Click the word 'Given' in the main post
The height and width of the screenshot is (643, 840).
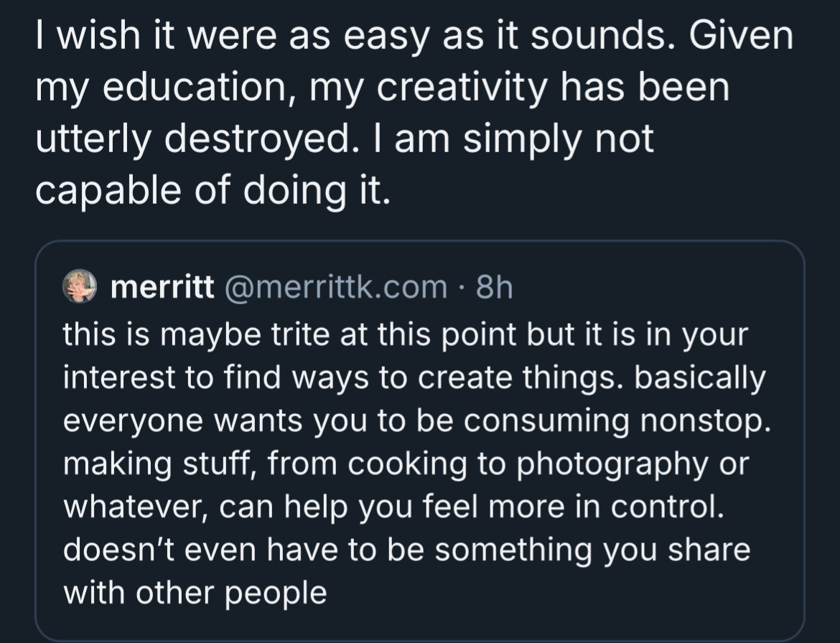pyautogui.click(x=741, y=36)
